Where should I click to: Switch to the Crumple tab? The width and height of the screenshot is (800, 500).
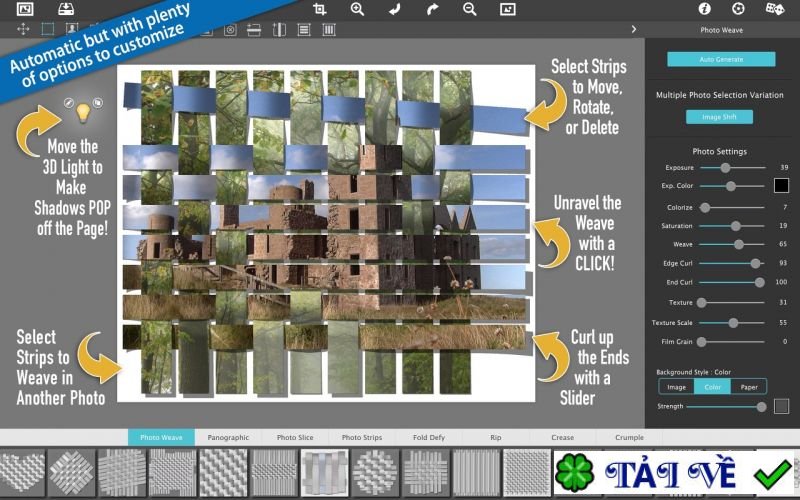click(x=629, y=437)
